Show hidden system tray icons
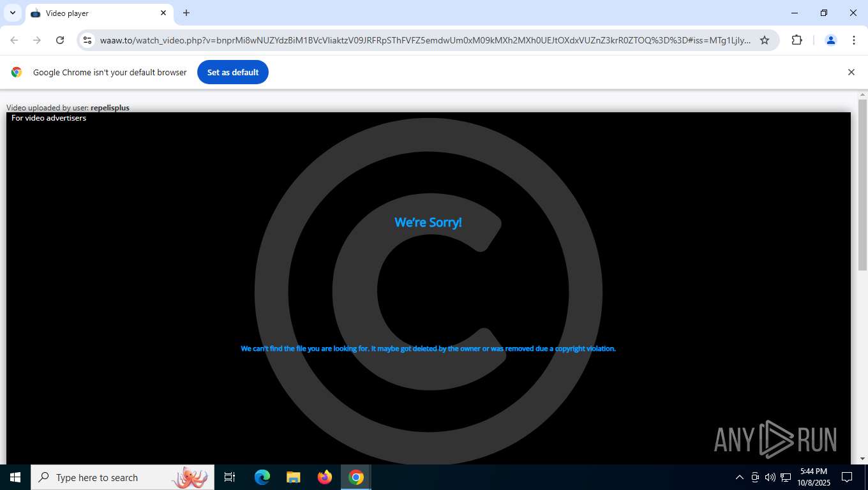Screen dimensions: 868x490 point(740,477)
